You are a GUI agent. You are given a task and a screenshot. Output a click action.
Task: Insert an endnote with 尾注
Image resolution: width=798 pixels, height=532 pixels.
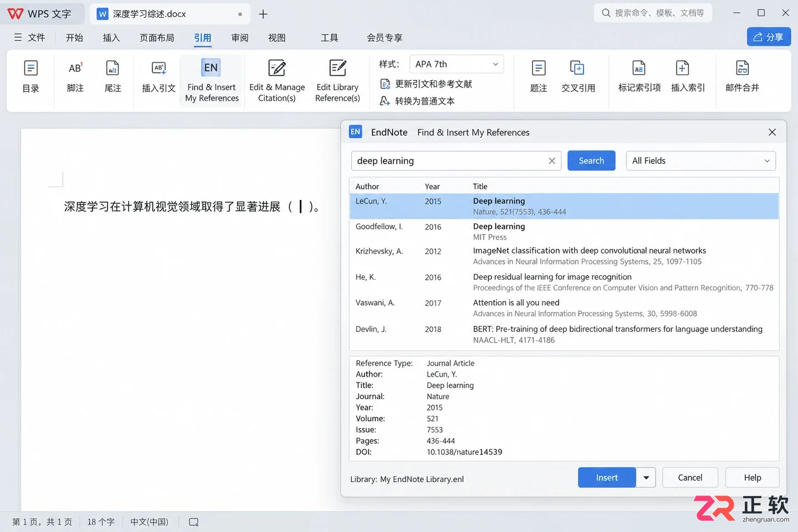(x=112, y=78)
